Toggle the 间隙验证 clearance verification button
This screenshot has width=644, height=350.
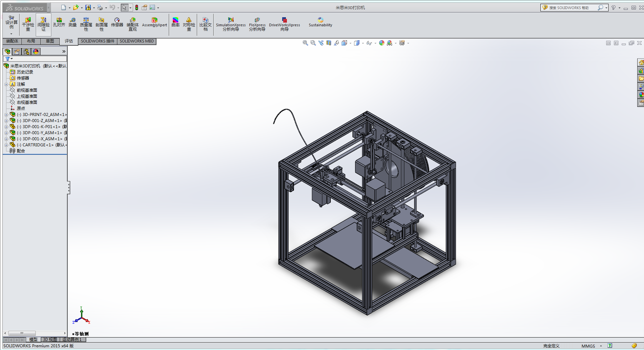click(x=44, y=24)
